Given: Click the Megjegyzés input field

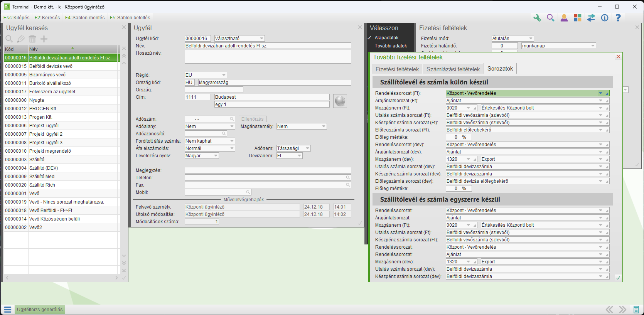Looking at the screenshot, I should click(268, 170).
